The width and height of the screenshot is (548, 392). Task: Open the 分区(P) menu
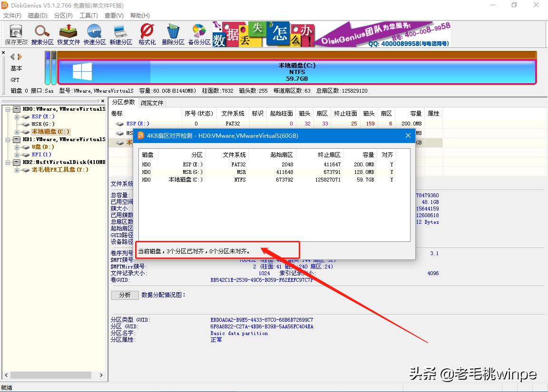63,16
